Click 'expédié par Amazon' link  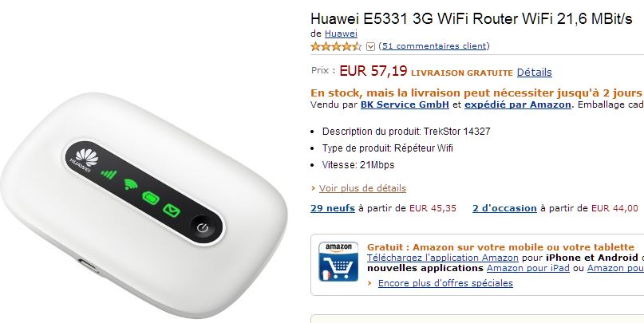point(517,104)
